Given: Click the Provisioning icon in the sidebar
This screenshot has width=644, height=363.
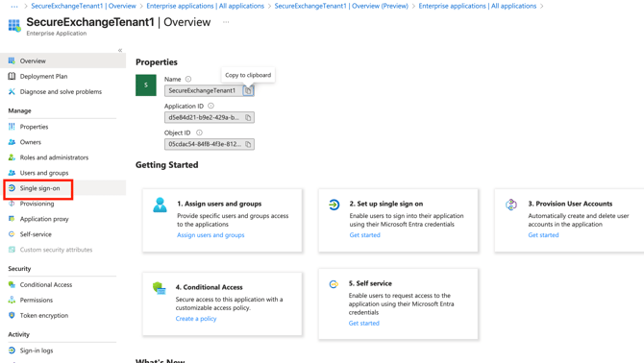Looking at the screenshot, I should click(x=12, y=204).
